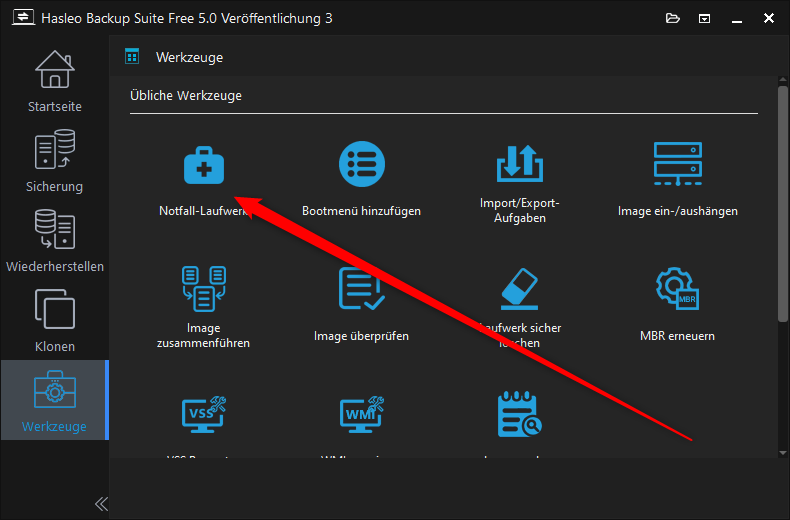Click the Hasleo app logo icon
The image size is (790, 520).
click(23, 18)
